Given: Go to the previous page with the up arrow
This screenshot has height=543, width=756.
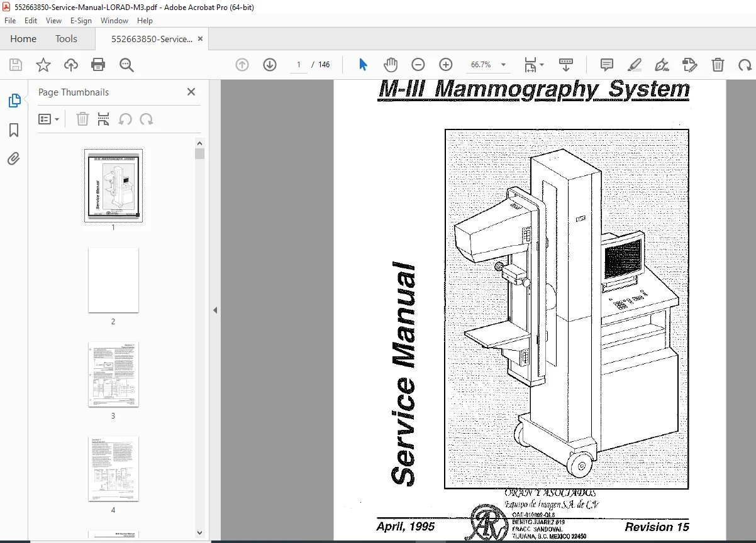Looking at the screenshot, I should [x=242, y=65].
